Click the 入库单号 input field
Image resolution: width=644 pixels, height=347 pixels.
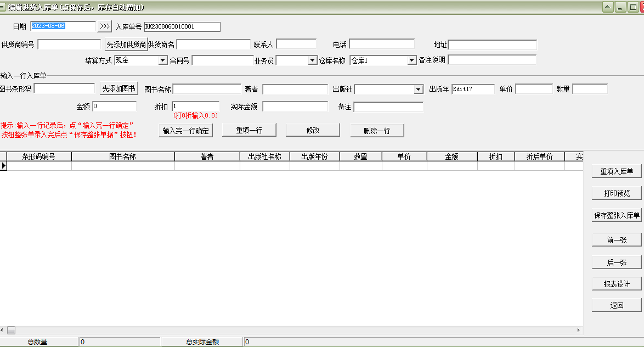182,27
